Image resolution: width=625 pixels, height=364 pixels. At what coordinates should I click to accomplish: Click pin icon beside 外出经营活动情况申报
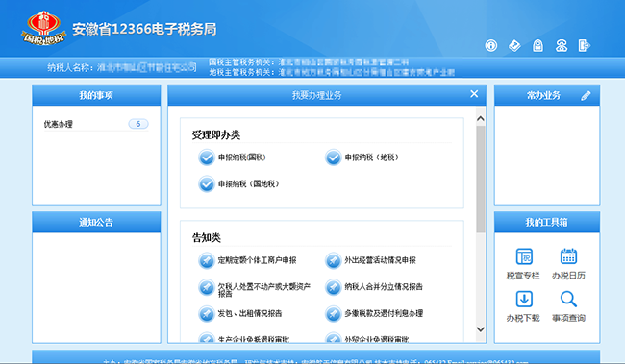(333, 261)
